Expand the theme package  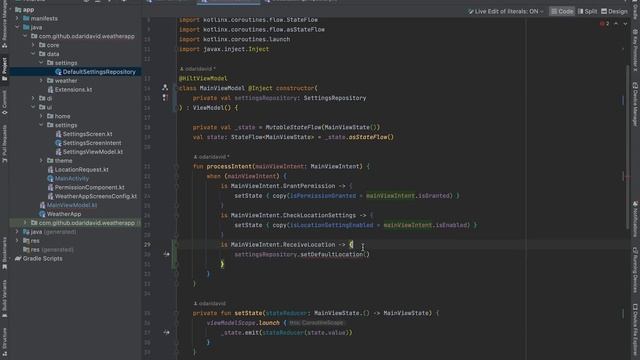[41, 161]
